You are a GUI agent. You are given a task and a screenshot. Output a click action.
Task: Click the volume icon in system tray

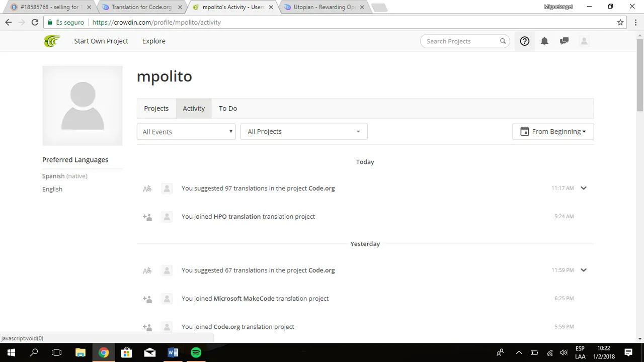tap(564, 352)
